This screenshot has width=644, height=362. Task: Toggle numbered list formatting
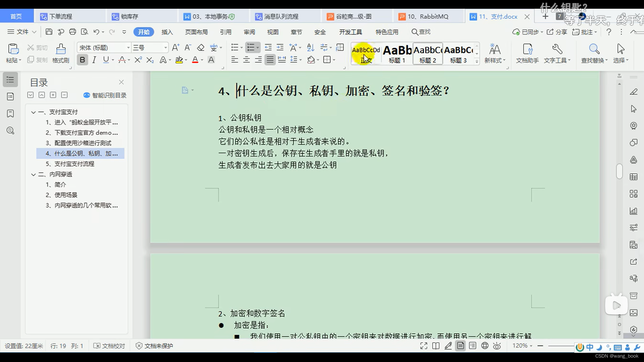pos(251,48)
